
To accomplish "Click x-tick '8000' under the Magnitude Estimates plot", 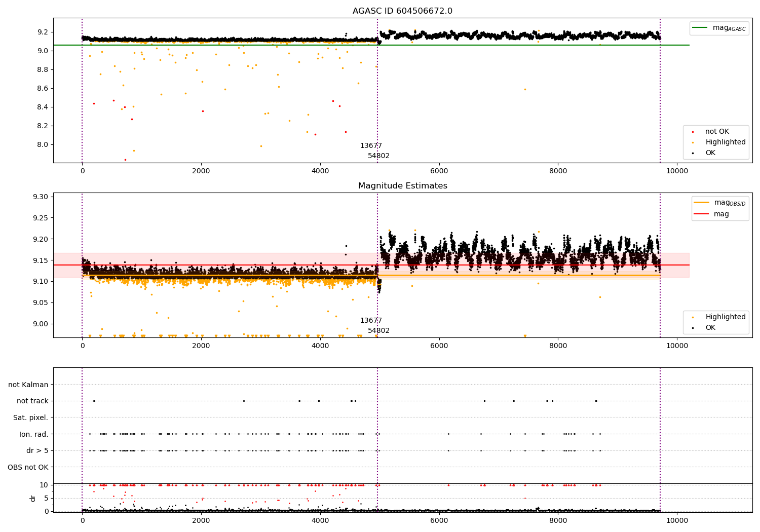I will (x=558, y=346).
